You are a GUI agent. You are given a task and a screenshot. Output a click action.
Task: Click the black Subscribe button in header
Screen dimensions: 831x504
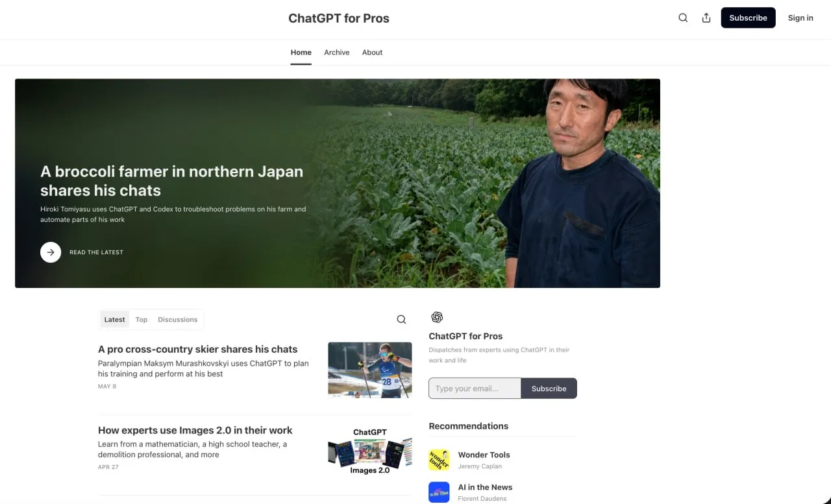[749, 18]
